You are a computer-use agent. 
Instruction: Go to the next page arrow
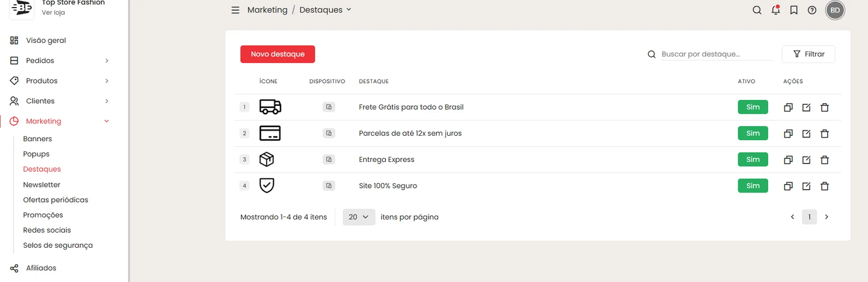pos(827,217)
